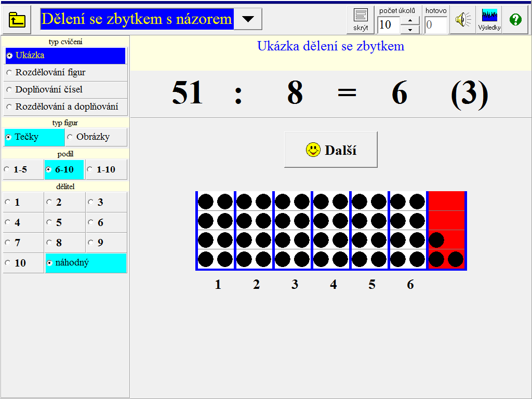Click the počet úkolů number field
Image resolution: width=532 pixels, height=399 pixels.
click(389, 25)
